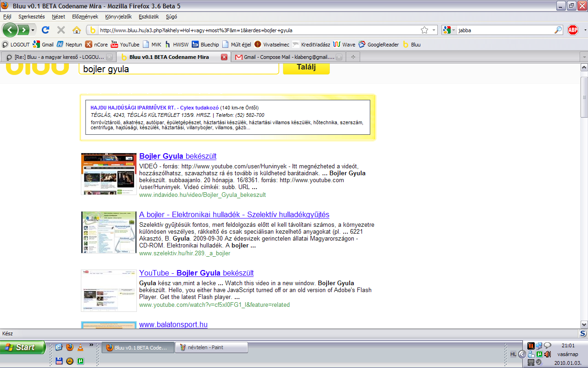Image resolution: width=588 pixels, height=368 pixels.
Task: Open the LOGOUT bookmark
Action: [16, 45]
